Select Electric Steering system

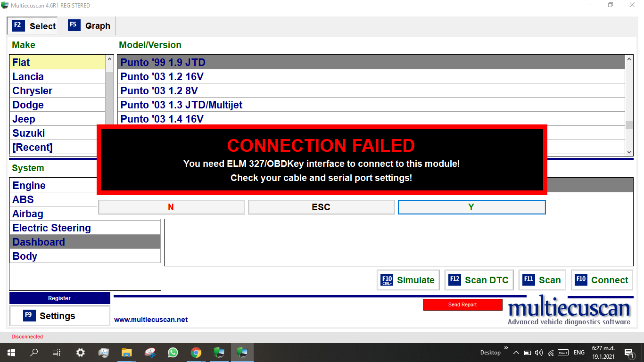[85, 228]
